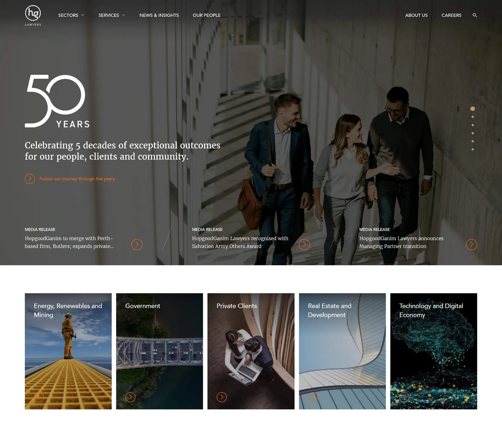Click circular arrow on Technology and Digital Economy card
This screenshot has height=448, width=502.
[404, 397]
